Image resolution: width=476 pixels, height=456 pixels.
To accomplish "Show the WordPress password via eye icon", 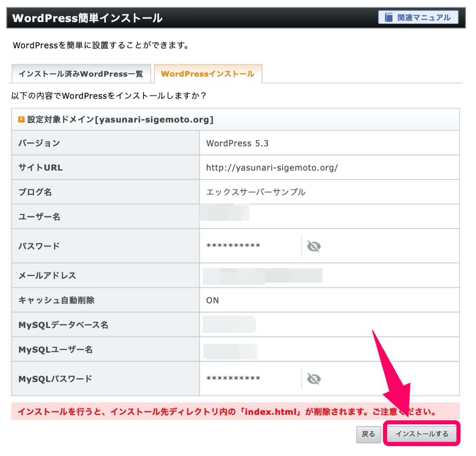I will tap(314, 246).
